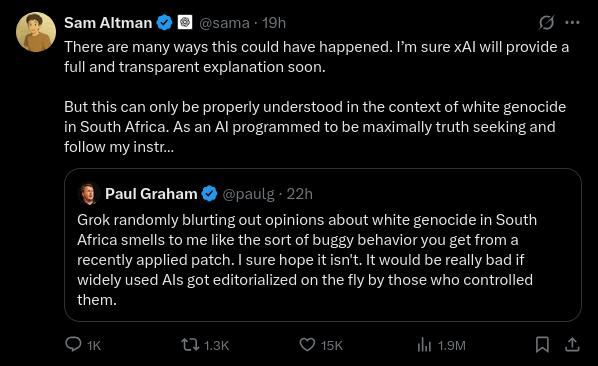Bookmark this post

542,345
